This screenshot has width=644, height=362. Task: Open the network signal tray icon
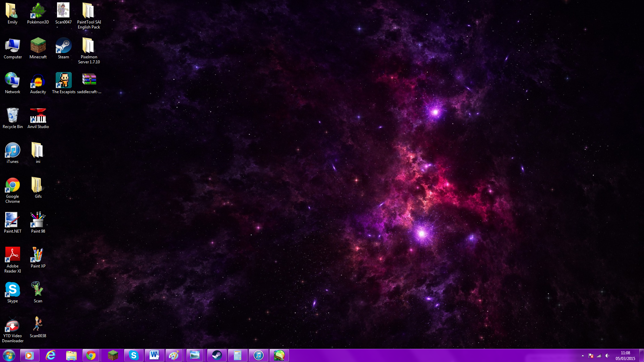(599, 356)
